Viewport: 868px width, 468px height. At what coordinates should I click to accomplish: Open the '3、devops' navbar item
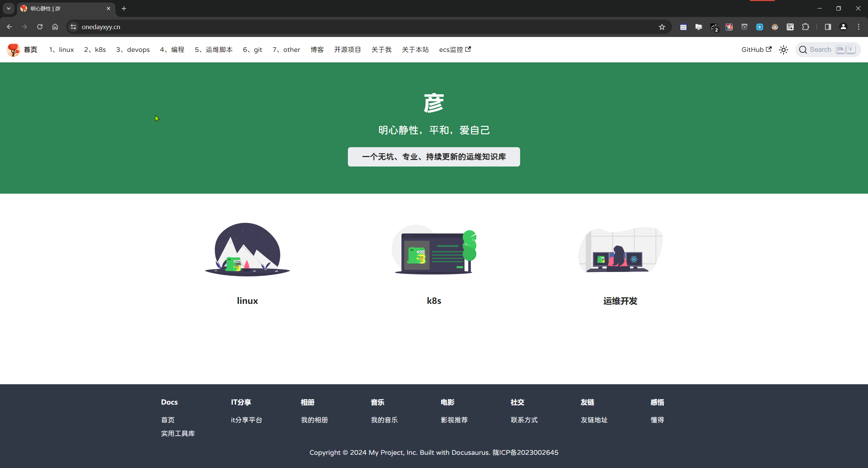coord(133,50)
